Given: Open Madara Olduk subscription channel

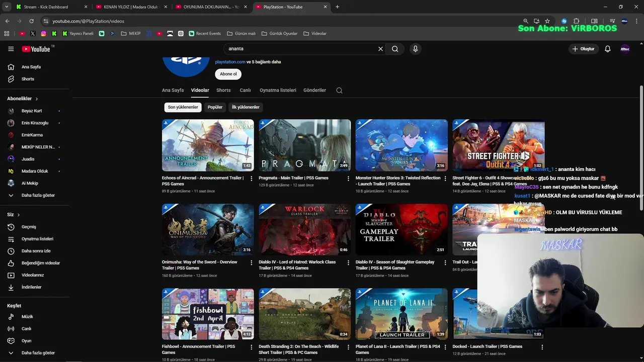Looking at the screenshot, I should [35, 171].
